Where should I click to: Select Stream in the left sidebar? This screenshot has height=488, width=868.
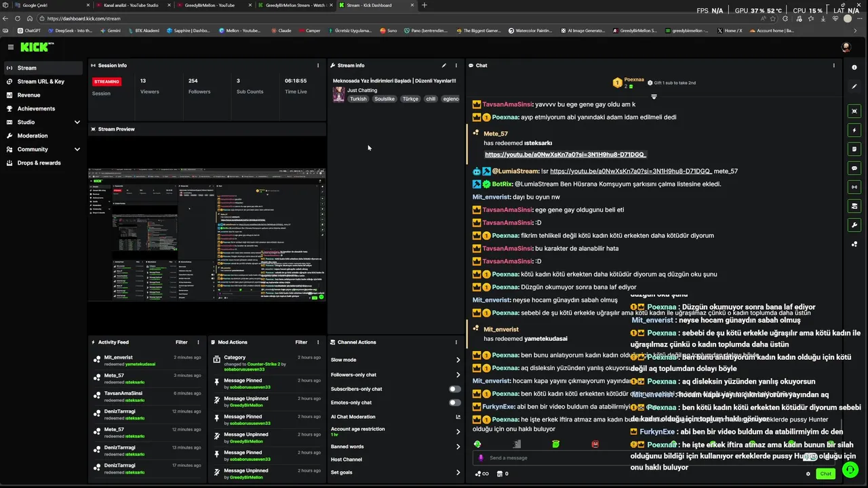point(43,68)
